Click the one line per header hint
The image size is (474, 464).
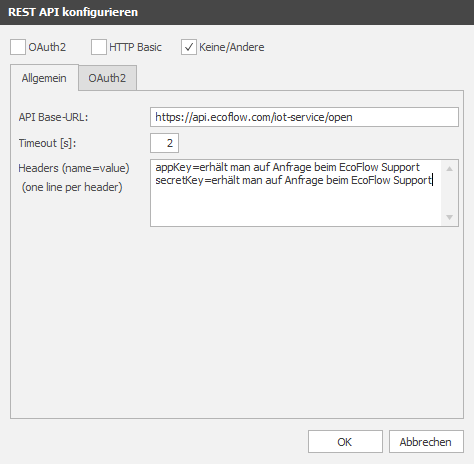pyautogui.click(x=72, y=187)
